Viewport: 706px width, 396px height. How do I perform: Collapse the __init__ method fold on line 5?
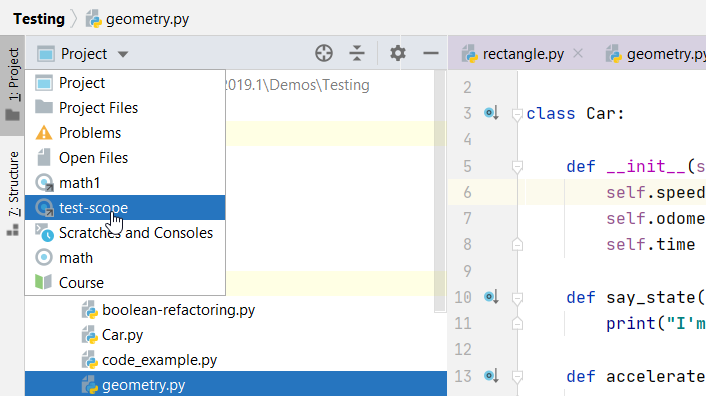[517, 167]
